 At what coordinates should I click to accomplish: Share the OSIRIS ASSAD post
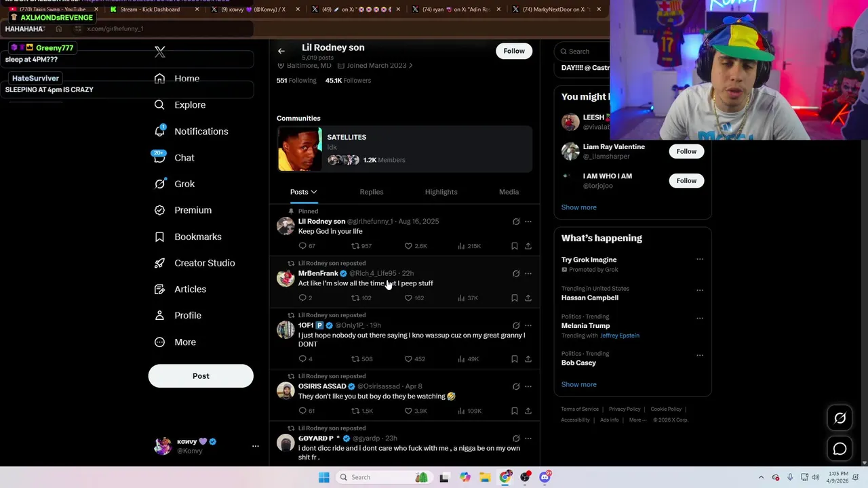coord(528,411)
